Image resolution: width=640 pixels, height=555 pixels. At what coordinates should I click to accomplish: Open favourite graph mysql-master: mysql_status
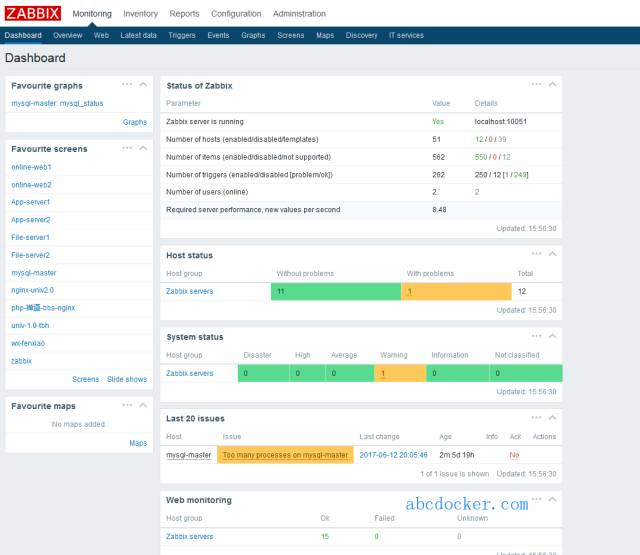tap(57, 103)
